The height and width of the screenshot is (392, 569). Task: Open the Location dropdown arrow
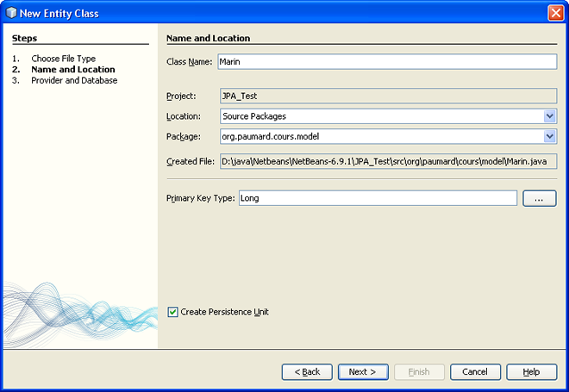point(550,116)
